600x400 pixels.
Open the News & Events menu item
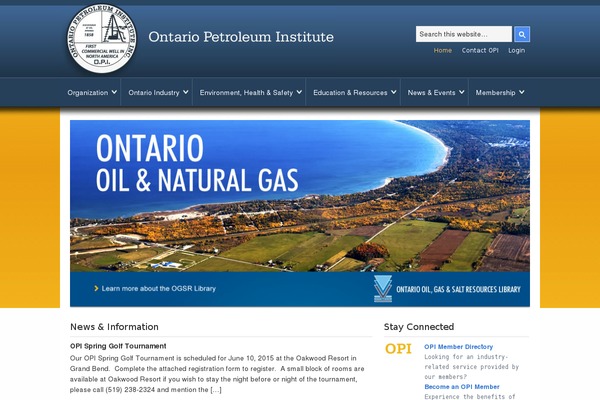point(431,93)
